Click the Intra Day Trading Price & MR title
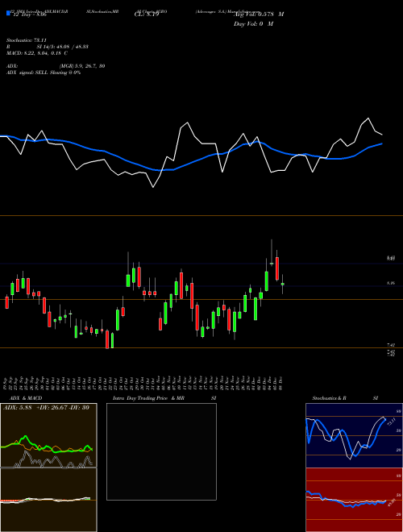 (149, 398)
